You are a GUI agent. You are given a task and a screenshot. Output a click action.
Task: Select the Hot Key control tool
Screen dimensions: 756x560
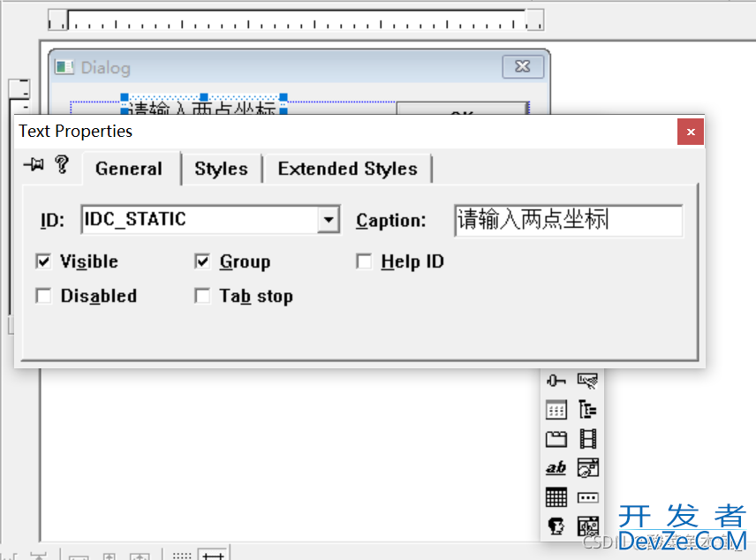(587, 381)
